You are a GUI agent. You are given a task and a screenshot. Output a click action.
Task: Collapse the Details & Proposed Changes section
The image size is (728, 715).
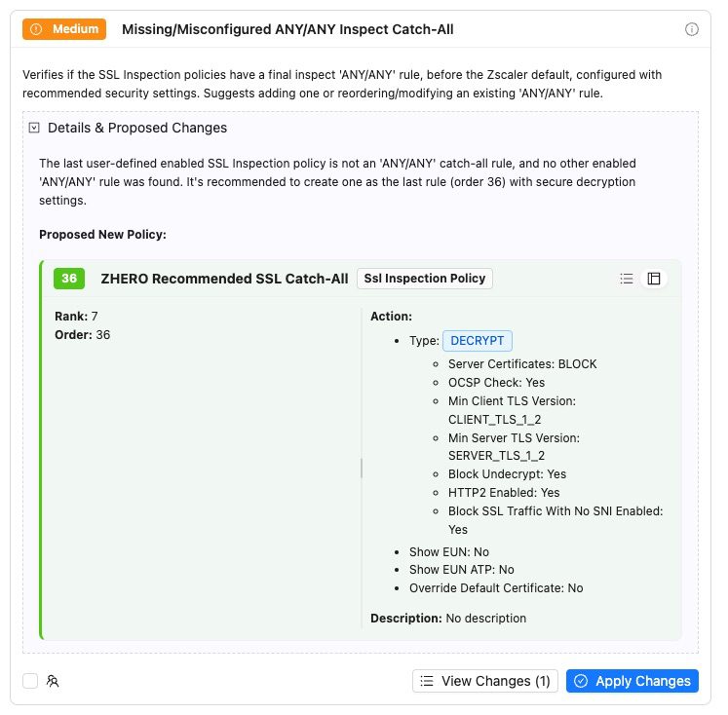34,128
